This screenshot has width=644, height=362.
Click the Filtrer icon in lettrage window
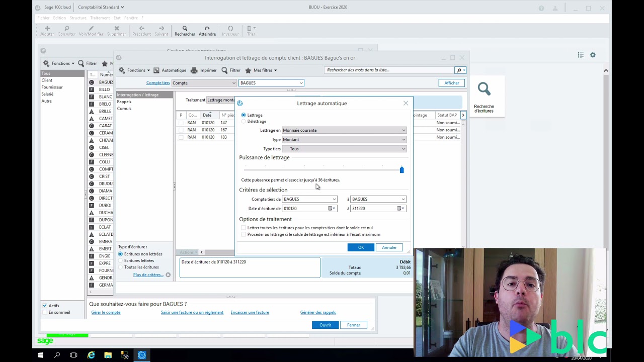coord(225,70)
